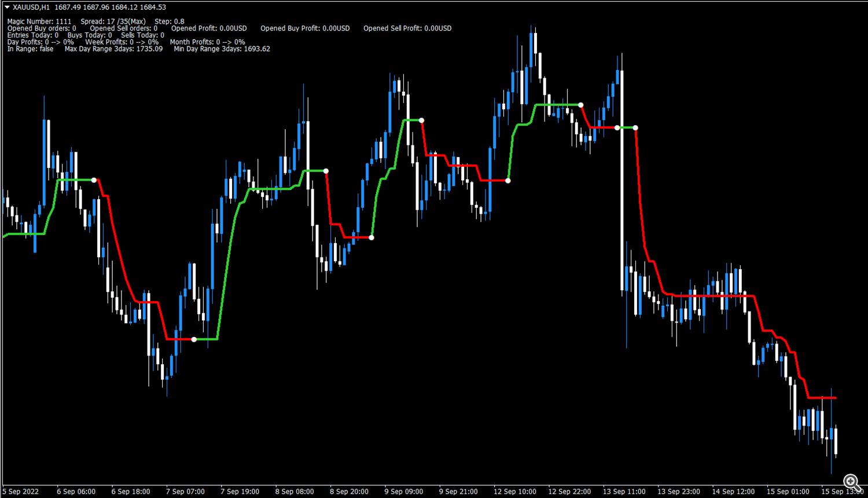Click the 9 Sep 09:00 time axis label
The width and height of the screenshot is (868, 498).
tap(404, 492)
